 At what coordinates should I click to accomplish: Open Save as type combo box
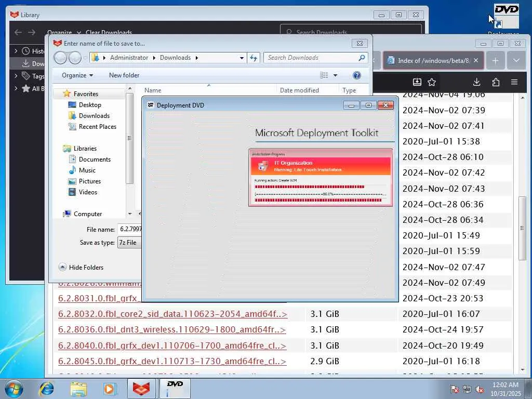130,242
